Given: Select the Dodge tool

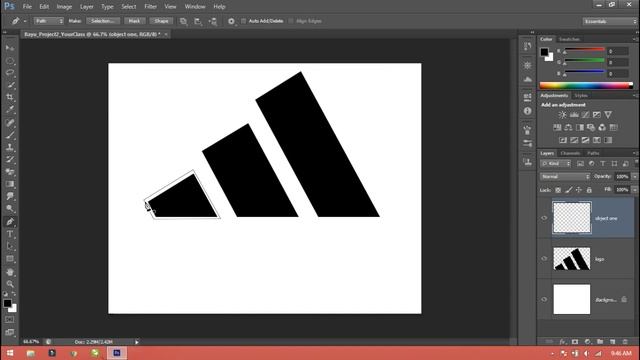Looking at the screenshot, I should click(x=10, y=209).
